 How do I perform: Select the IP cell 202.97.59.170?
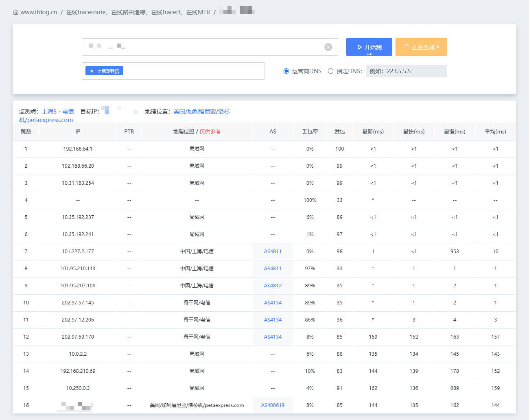[x=78, y=337]
